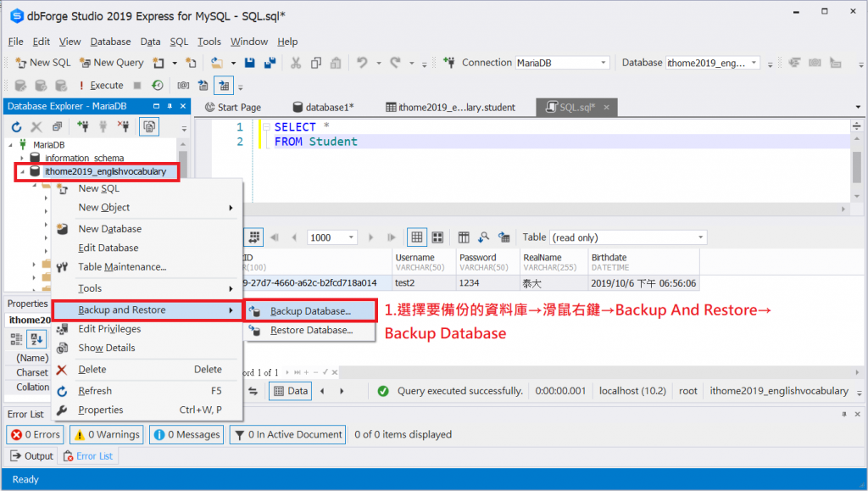Open the Database menu
The image size is (868, 491).
click(111, 42)
